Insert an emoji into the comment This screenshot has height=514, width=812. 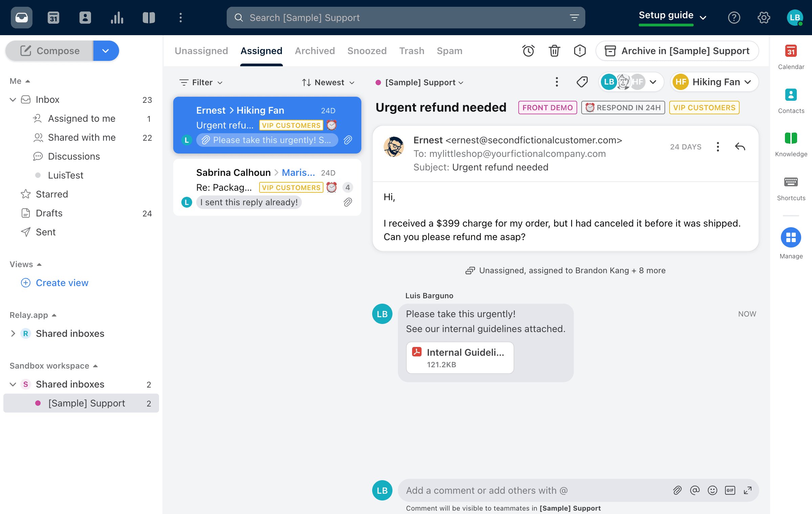pyautogui.click(x=712, y=490)
